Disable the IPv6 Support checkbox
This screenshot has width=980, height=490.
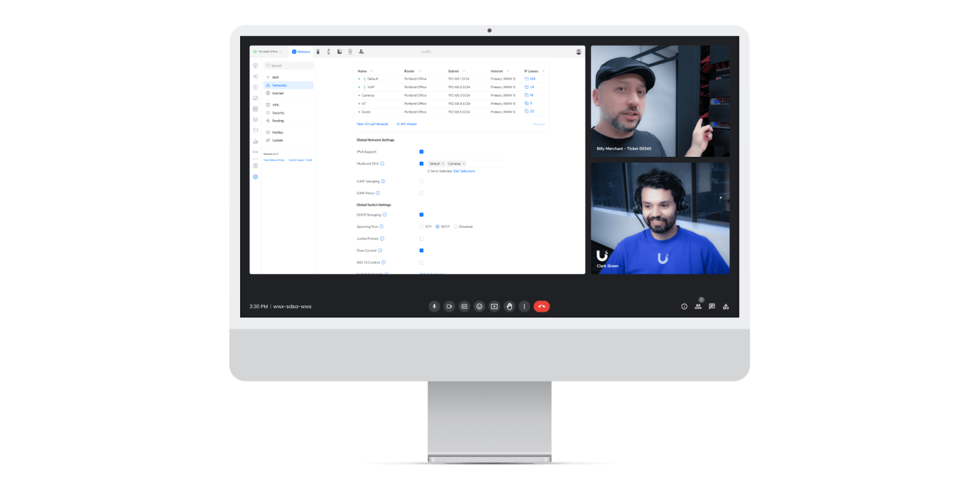(x=421, y=152)
